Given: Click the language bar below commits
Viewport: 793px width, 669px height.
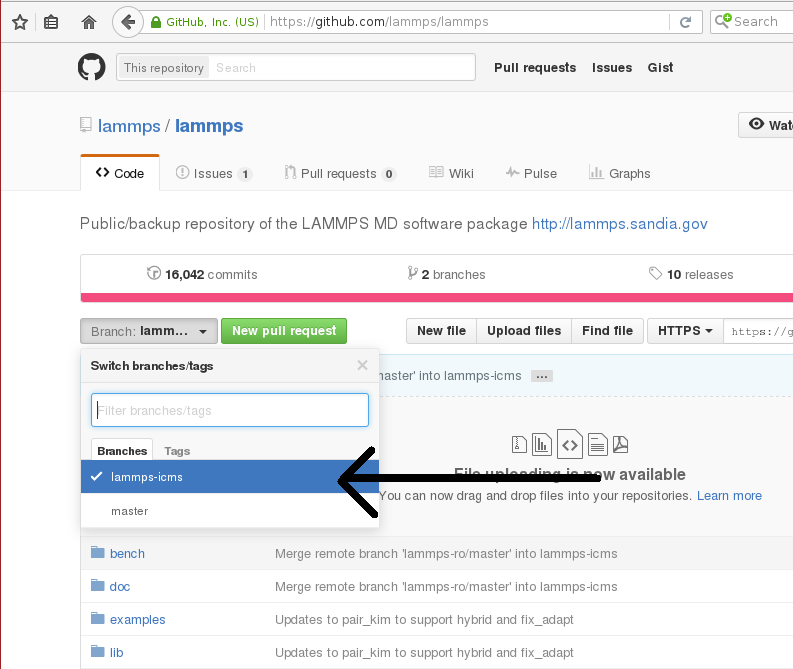Looking at the screenshot, I should pos(436,297).
